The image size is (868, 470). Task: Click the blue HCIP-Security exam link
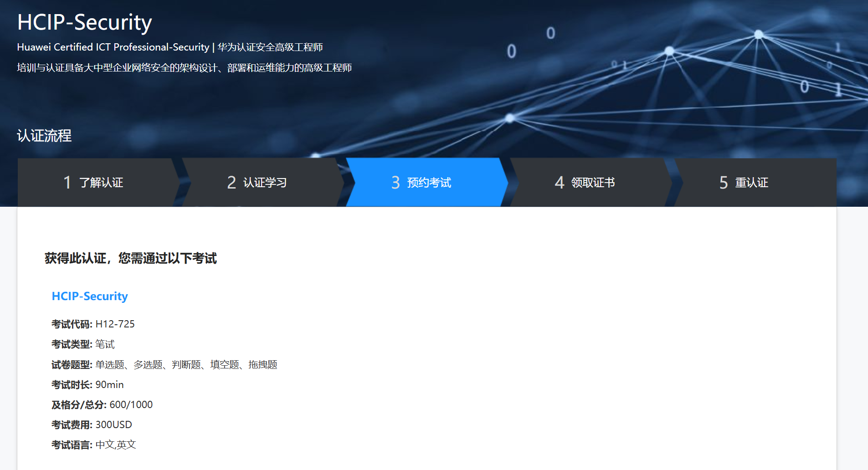[x=90, y=296]
